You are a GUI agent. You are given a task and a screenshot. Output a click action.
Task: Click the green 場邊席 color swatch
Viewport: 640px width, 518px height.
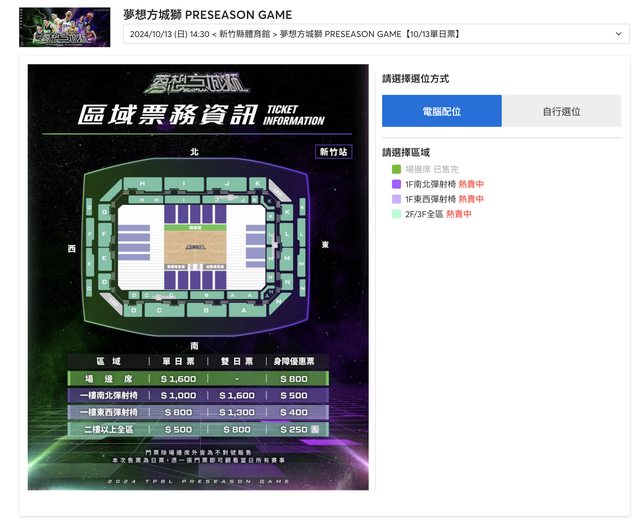tap(397, 170)
